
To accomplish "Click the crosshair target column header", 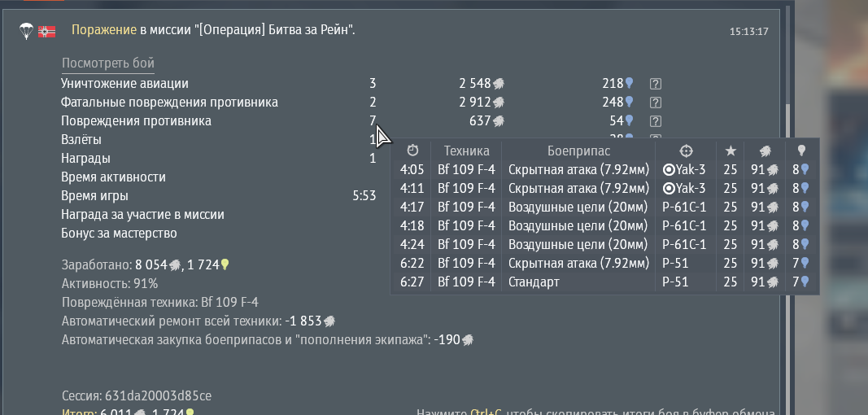I will coord(685,151).
